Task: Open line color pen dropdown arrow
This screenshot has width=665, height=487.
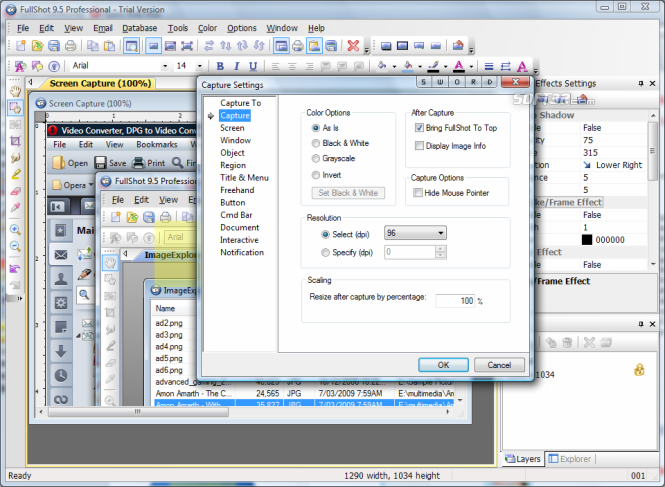Action: (445, 67)
